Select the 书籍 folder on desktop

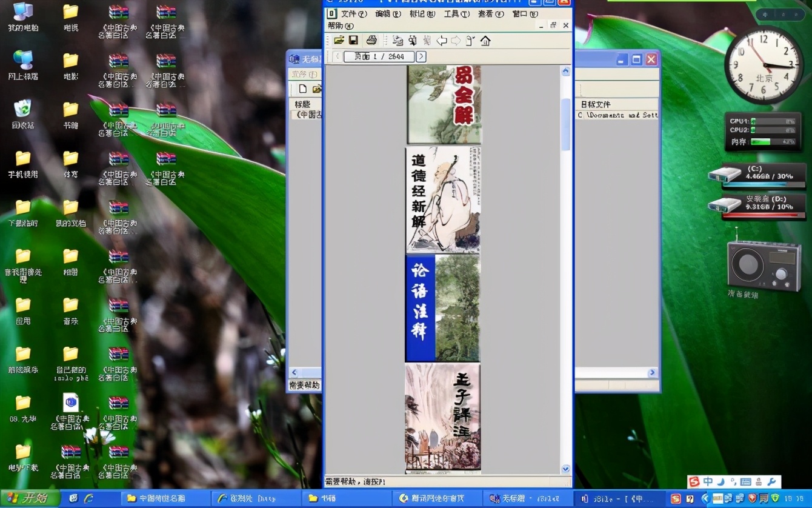coord(71,115)
